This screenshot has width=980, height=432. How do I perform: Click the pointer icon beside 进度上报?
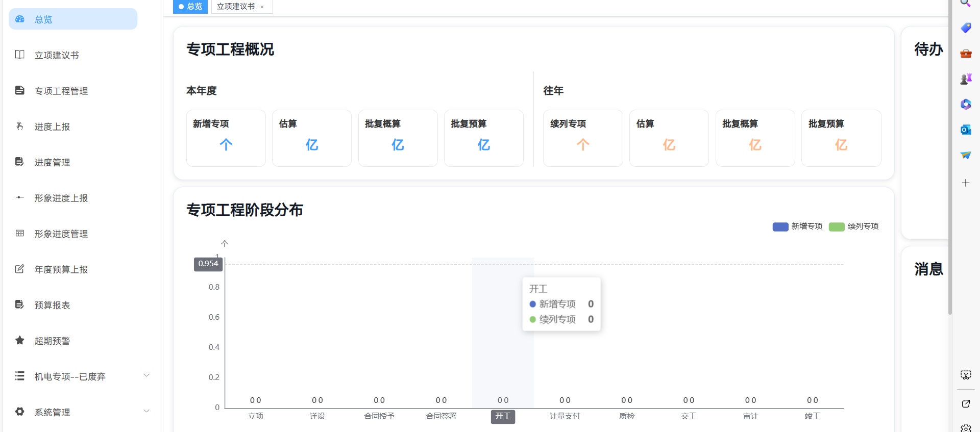coord(20,126)
